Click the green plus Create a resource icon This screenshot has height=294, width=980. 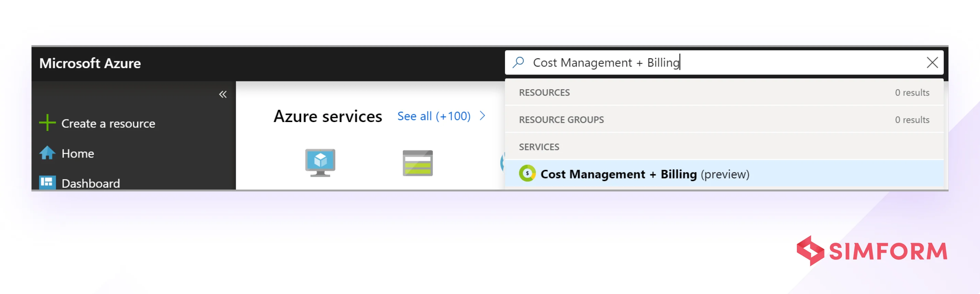[47, 123]
